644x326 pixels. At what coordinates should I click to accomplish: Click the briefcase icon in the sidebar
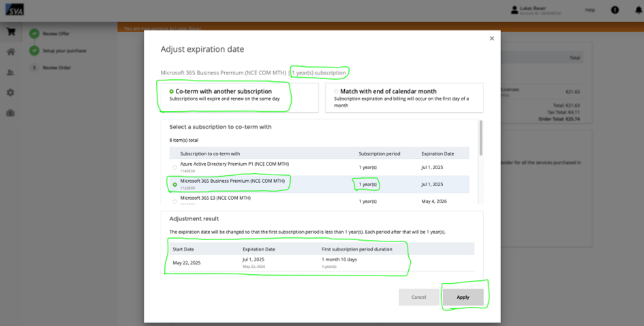coord(10,113)
